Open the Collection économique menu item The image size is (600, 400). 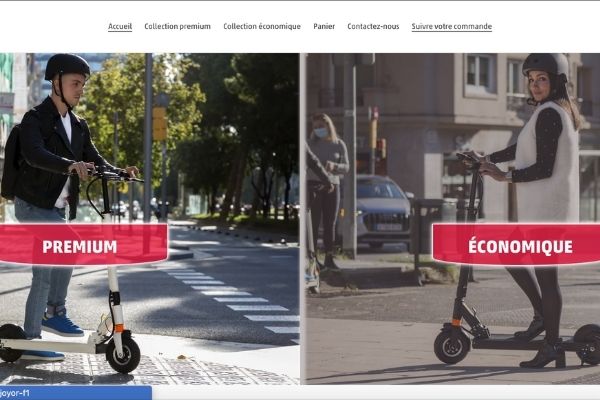(x=262, y=26)
